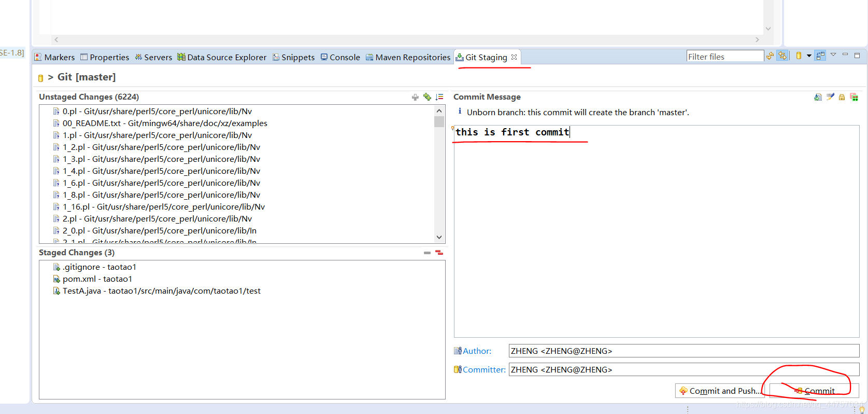The height and width of the screenshot is (414, 868).
Task: Toggle Link with Editor and Selection
Action: pos(782,56)
